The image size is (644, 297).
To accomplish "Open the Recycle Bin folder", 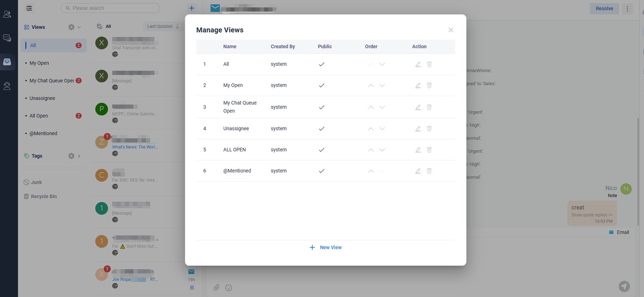I will point(43,196).
